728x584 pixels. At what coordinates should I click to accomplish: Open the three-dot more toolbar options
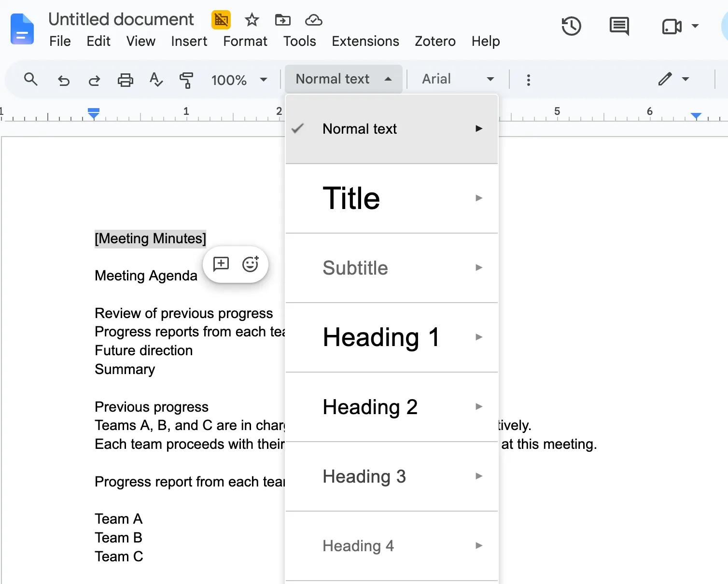pos(529,80)
